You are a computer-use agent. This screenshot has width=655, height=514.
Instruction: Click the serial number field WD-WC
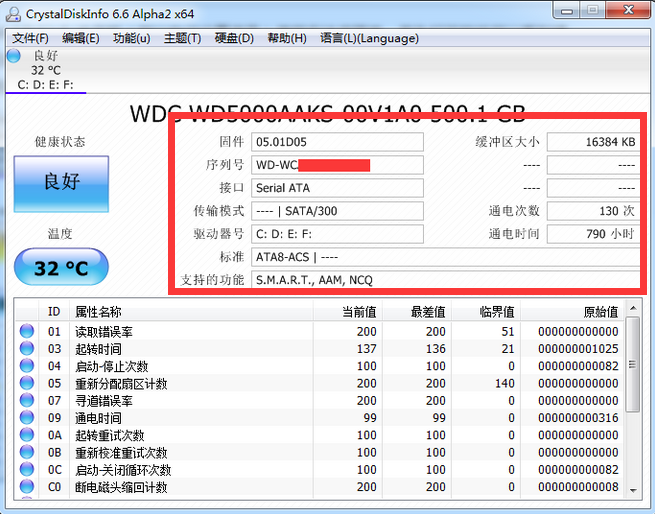(x=337, y=165)
